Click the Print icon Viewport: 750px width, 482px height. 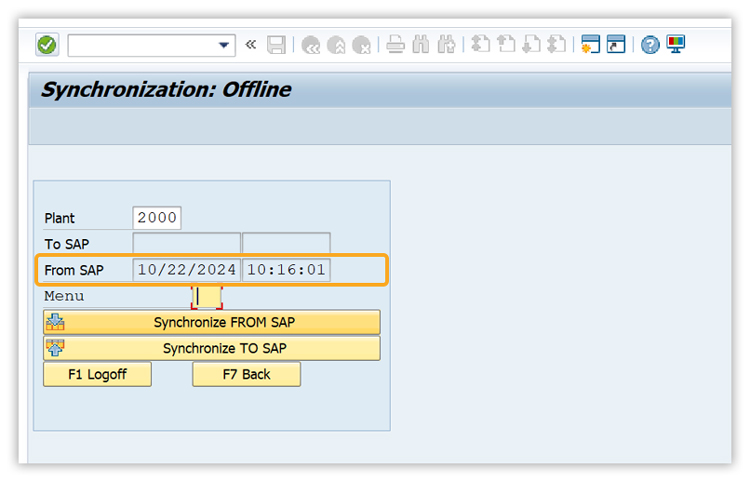[396, 44]
